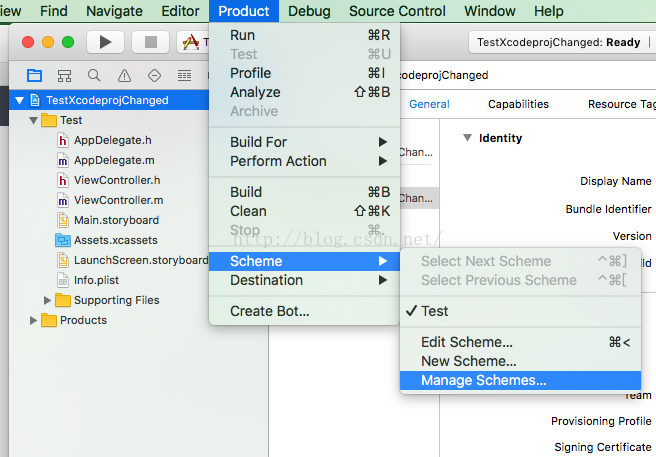Click the Supporting Files folder icon
Image resolution: width=656 pixels, height=457 pixels.
(x=63, y=300)
